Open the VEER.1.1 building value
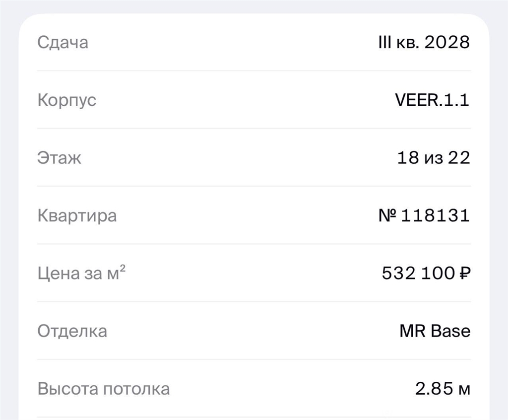The image size is (508, 420). [x=432, y=100]
